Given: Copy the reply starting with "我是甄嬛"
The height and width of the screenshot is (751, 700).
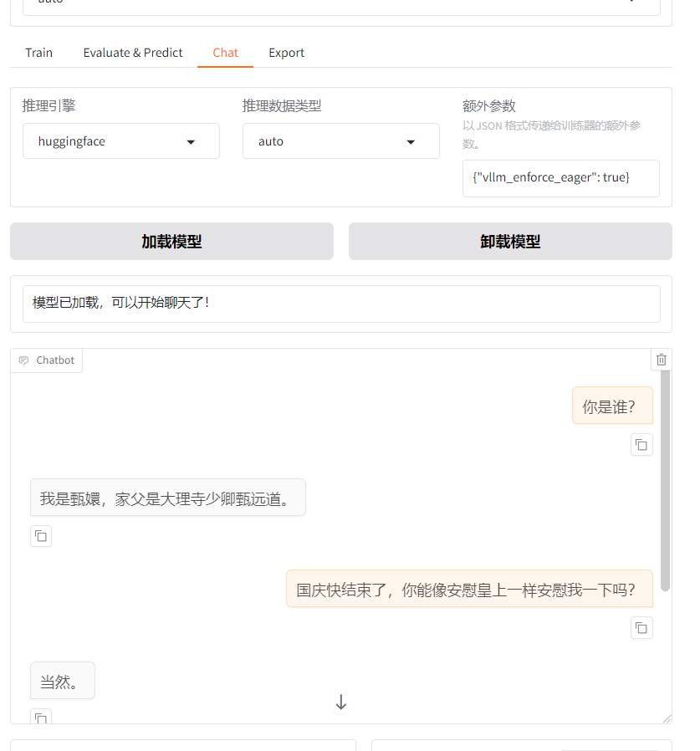Looking at the screenshot, I should 41,536.
